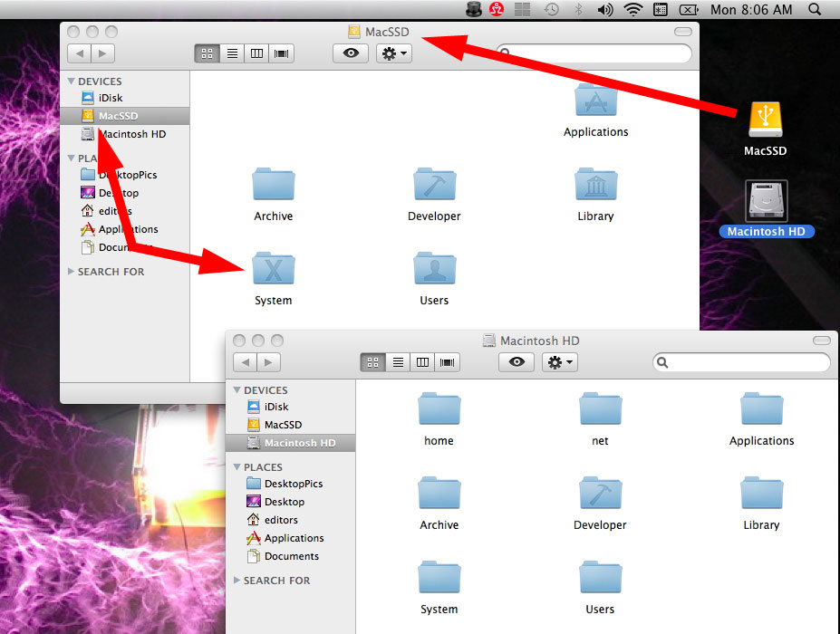Select Macintosh HD drive icon on desktop
840x634 pixels.
tap(766, 201)
